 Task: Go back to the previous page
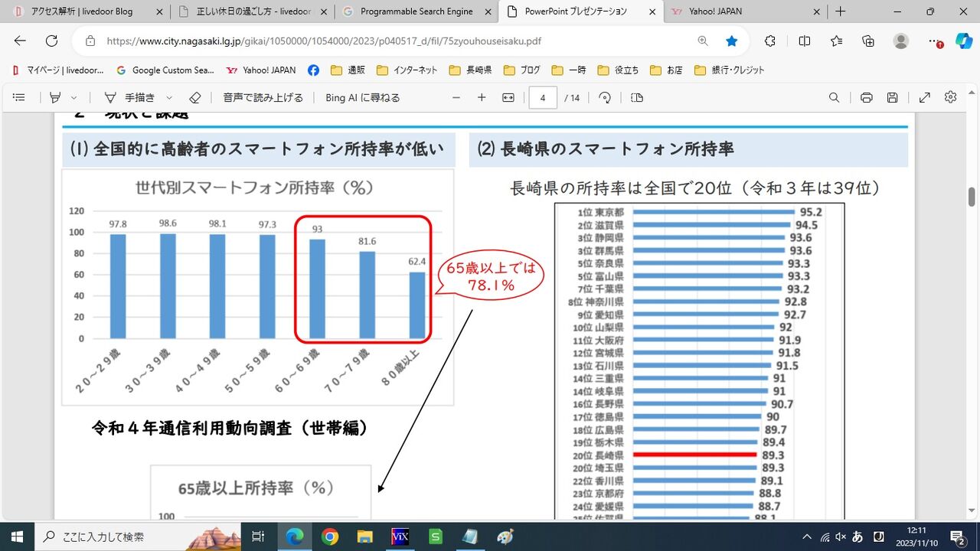click(x=20, y=41)
